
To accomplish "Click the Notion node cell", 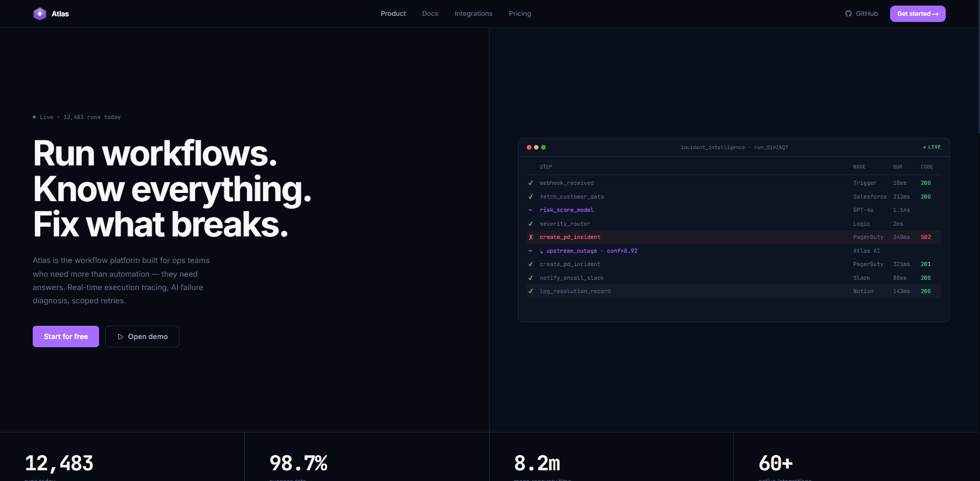I will click(864, 292).
